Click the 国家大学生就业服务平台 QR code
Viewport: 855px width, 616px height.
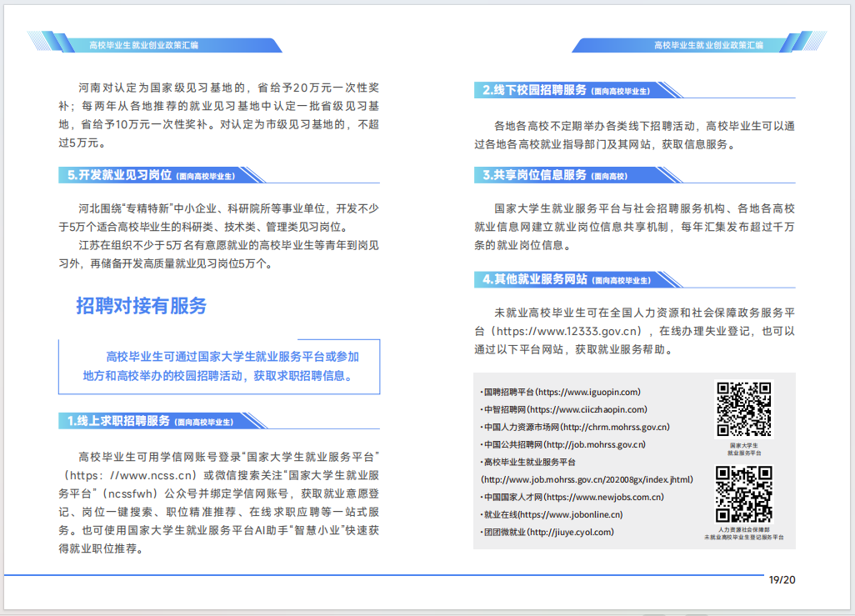[x=744, y=409]
